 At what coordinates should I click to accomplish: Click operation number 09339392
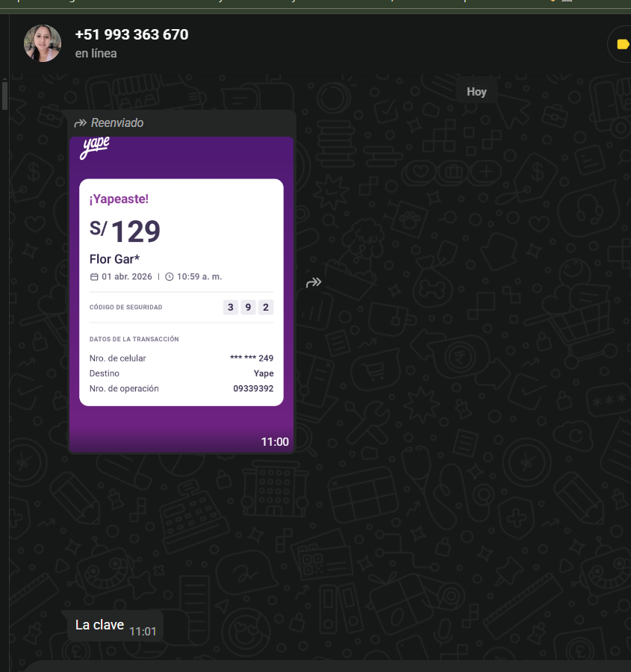[253, 389]
